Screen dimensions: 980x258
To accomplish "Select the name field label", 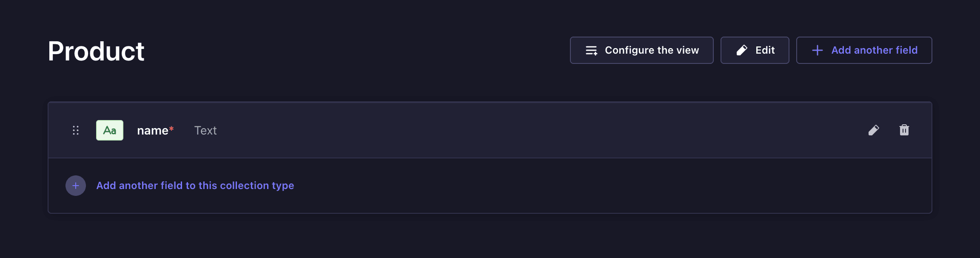I will point(153,131).
